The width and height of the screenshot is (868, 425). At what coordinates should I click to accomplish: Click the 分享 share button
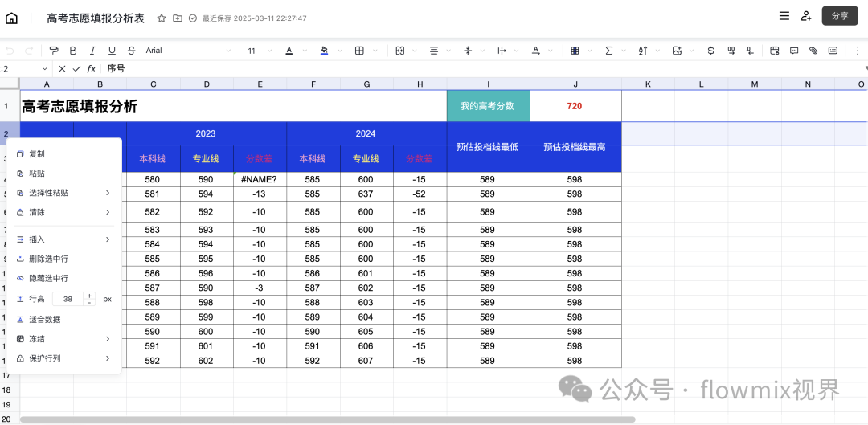click(840, 16)
